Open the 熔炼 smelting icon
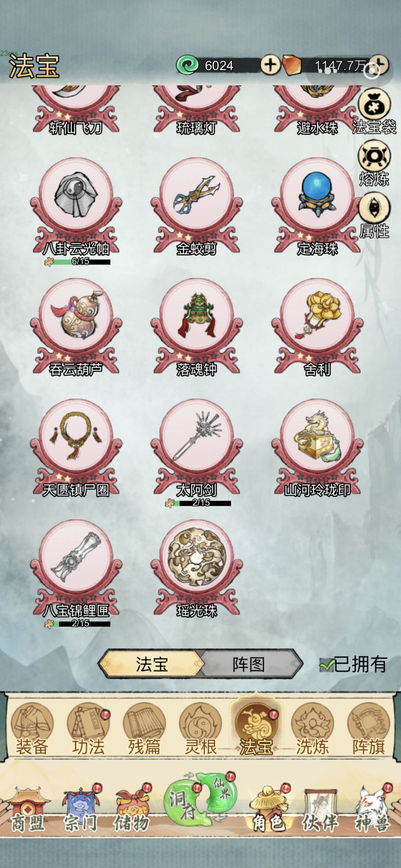The image size is (401, 868). click(374, 163)
